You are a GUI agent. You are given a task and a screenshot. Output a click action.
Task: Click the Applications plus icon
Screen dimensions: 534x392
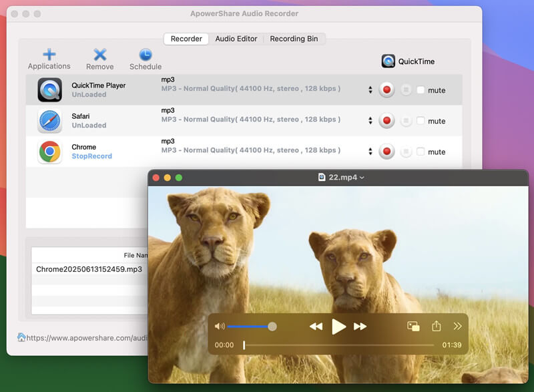tap(49, 54)
